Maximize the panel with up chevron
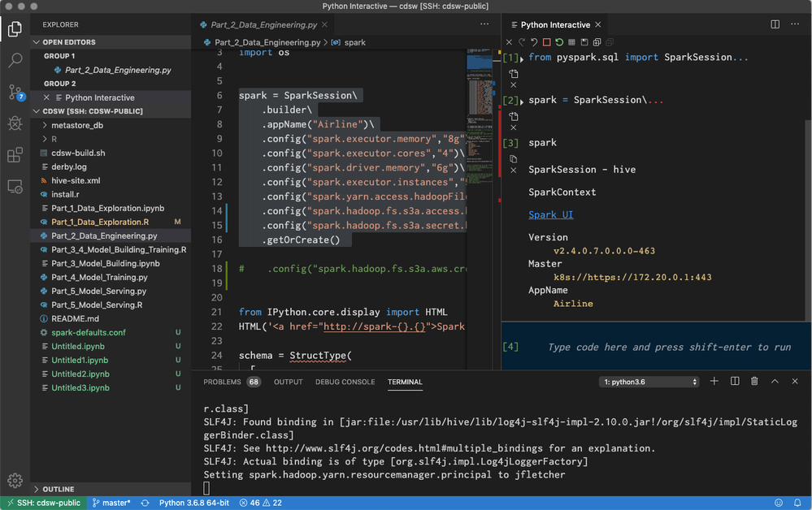Viewport: 812px width, 510px height. click(775, 381)
